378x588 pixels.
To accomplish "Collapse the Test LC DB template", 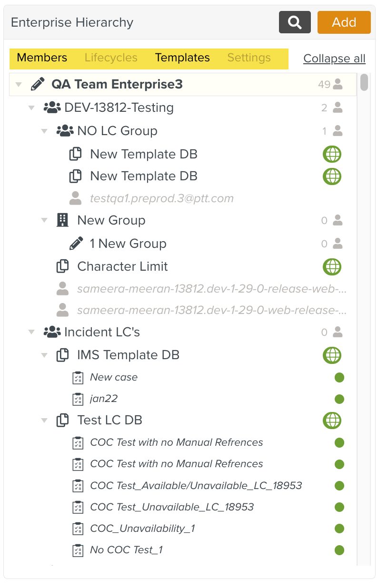I will point(44,421).
